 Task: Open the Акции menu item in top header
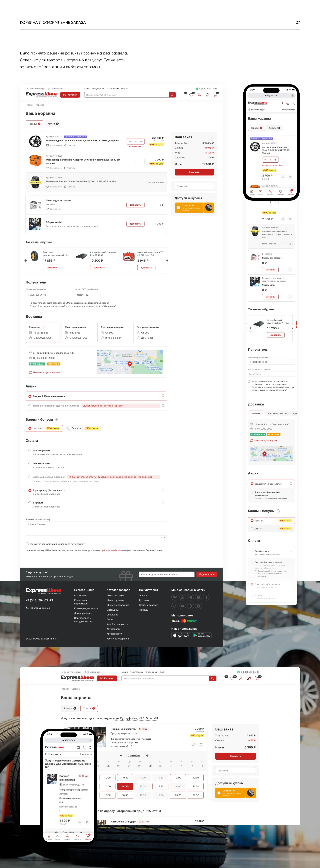tap(87, 89)
